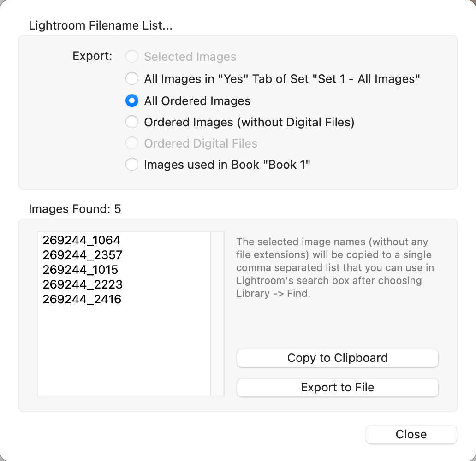Image resolution: width=476 pixels, height=461 pixels.
Task: Select filename 269244_1064 in the list
Action: click(82, 240)
